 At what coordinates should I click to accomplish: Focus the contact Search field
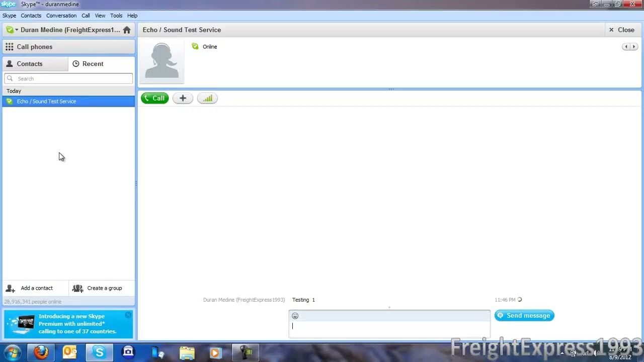click(68, 78)
